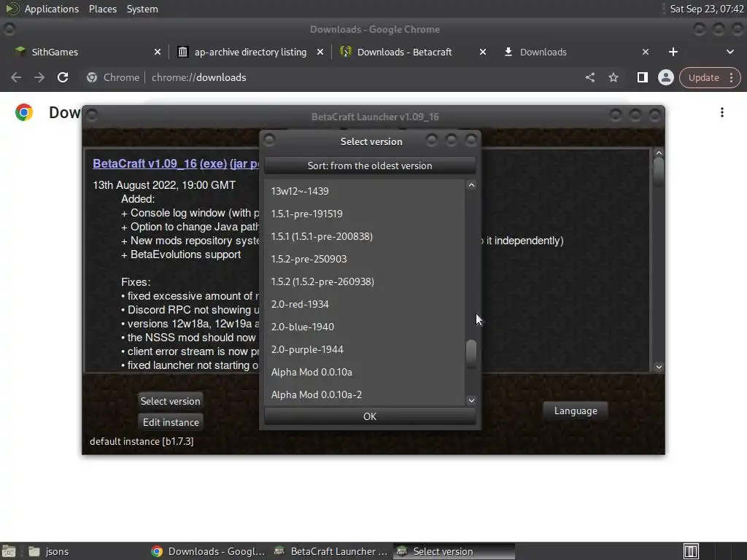
Task: Reload the Chrome page
Action: pyautogui.click(x=63, y=77)
